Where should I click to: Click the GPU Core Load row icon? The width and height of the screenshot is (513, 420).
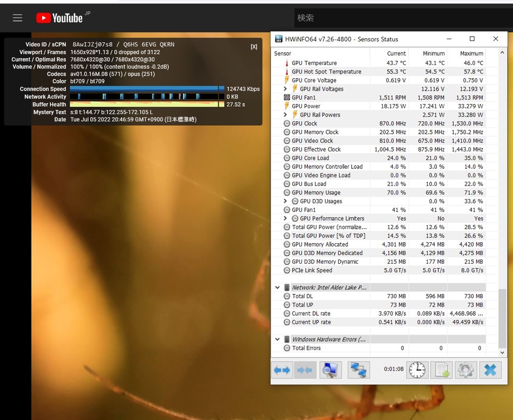pyautogui.click(x=287, y=158)
